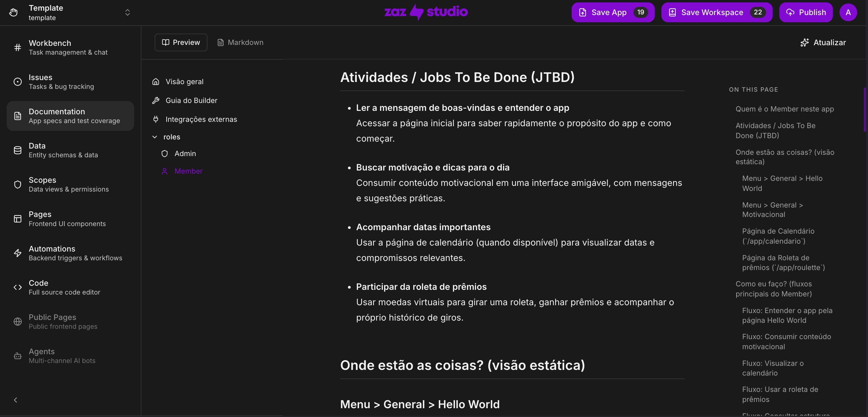
Task: Click the Atualizar button
Action: [x=823, y=42]
